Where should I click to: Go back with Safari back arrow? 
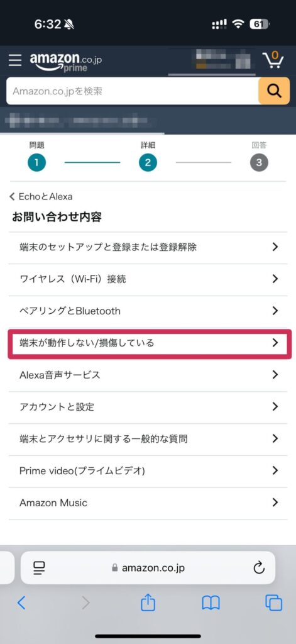pyautogui.click(x=21, y=603)
